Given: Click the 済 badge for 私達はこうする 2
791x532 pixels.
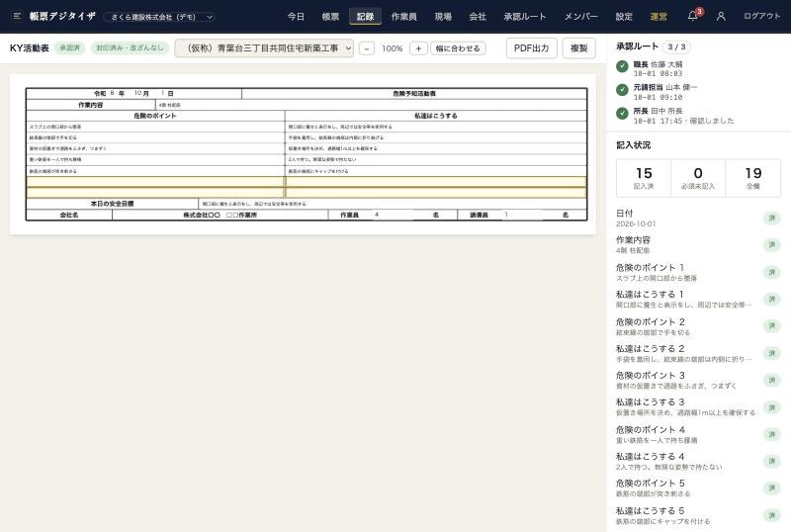Looking at the screenshot, I should point(772,353).
